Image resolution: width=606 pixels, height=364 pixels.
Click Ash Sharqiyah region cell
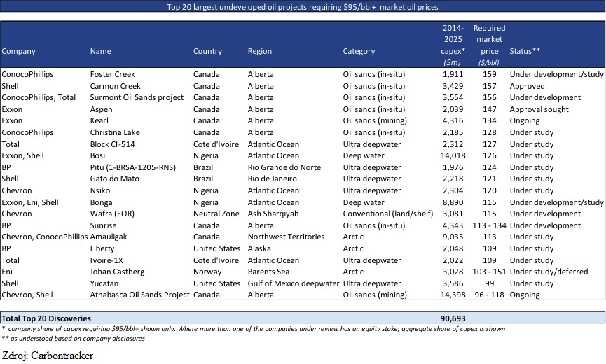coord(273,213)
